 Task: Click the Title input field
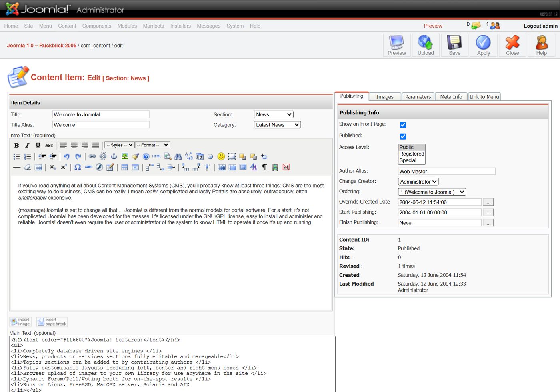point(101,114)
